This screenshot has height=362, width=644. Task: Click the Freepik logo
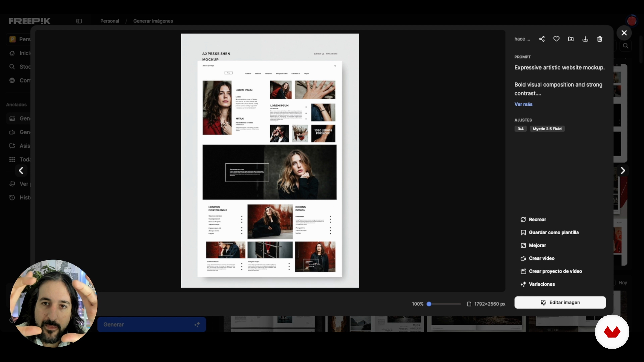click(x=30, y=21)
